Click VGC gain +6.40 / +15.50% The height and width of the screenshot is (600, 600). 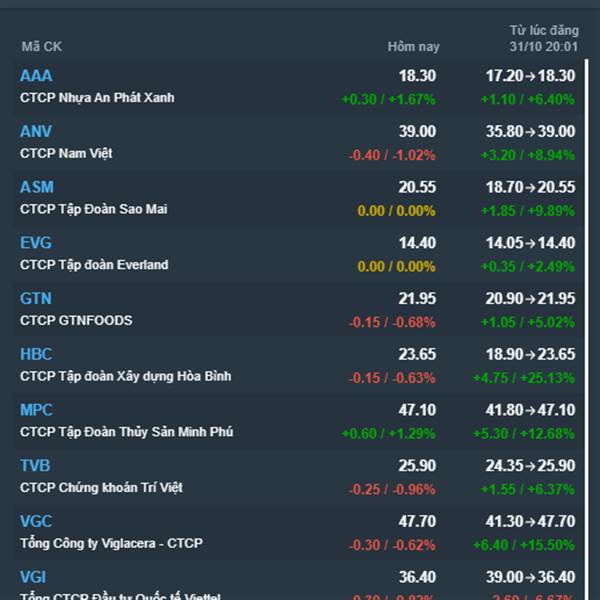point(524,545)
